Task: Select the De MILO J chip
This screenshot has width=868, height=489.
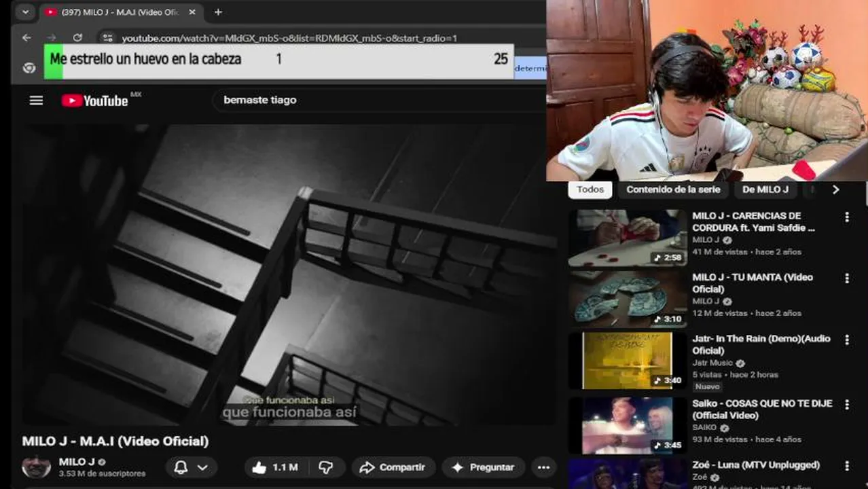Action: coord(765,189)
